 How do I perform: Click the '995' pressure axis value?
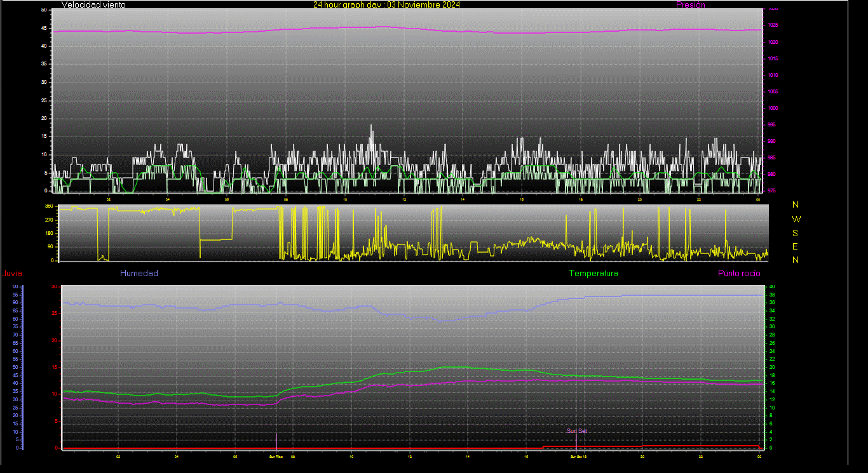point(771,124)
